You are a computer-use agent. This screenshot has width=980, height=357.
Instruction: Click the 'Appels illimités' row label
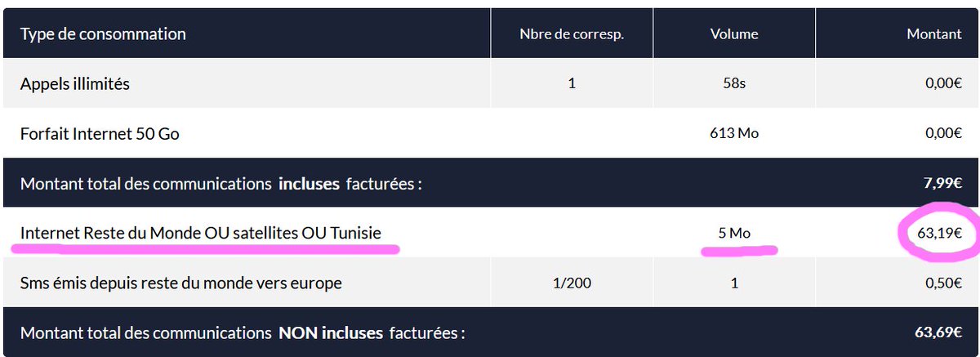tap(75, 83)
